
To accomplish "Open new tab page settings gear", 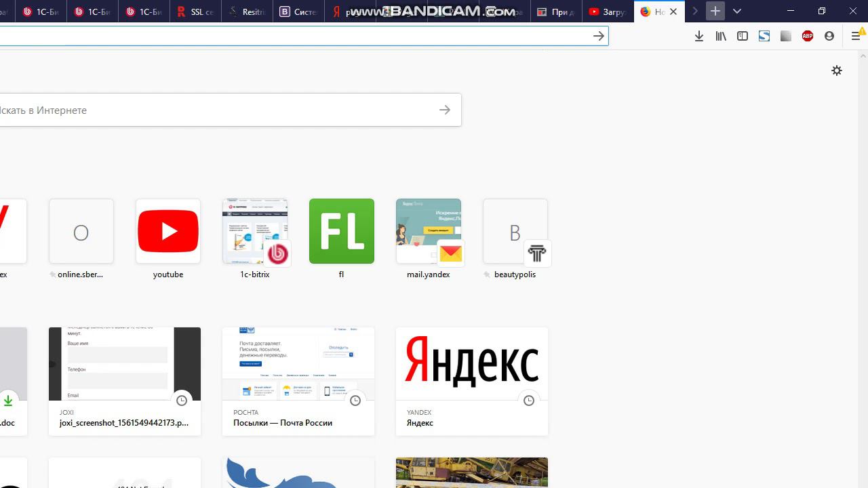I will (x=837, y=70).
